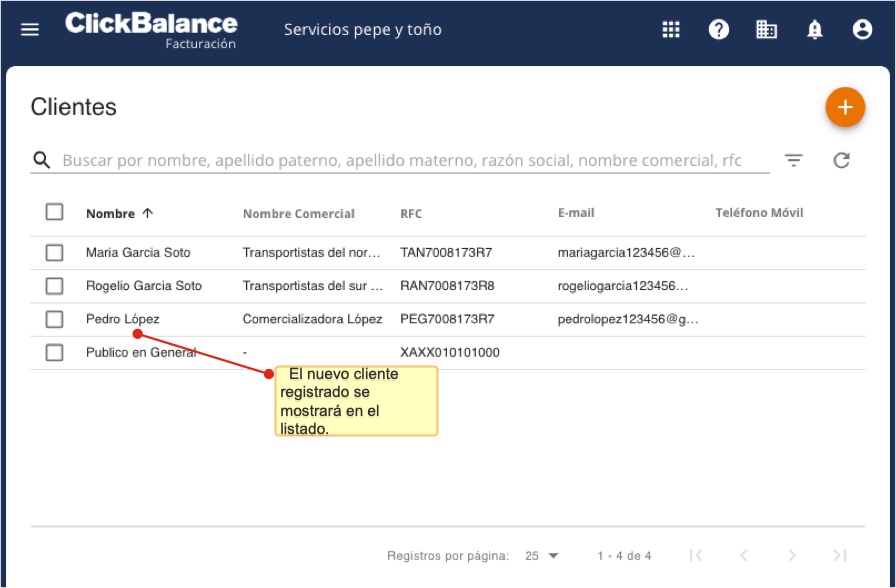
Task: Click the help question mark icon
Action: click(x=719, y=30)
